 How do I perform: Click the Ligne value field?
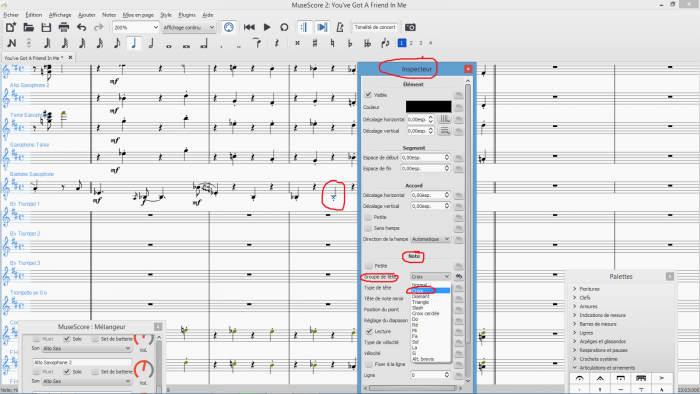click(x=430, y=375)
